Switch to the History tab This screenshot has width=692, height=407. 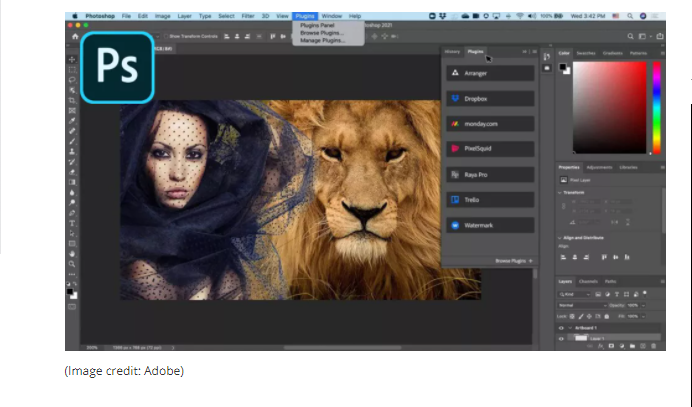pyautogui.click(x=452, y=50)
